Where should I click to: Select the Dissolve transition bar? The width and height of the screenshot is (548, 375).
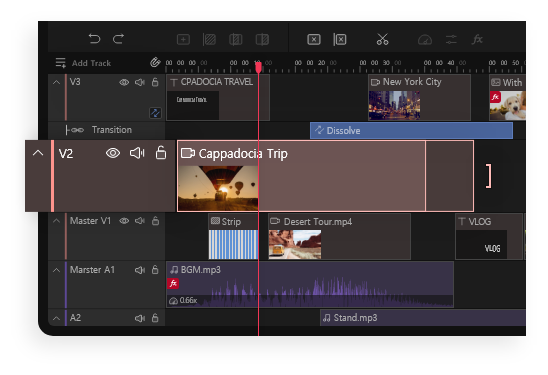click(x=411, y=130)
